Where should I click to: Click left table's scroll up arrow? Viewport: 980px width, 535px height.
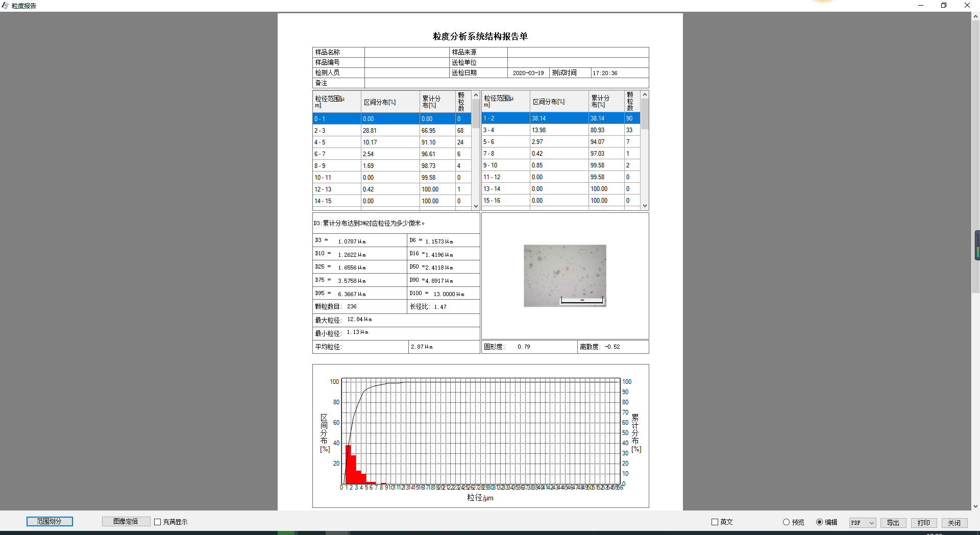[x=476, y=95]
